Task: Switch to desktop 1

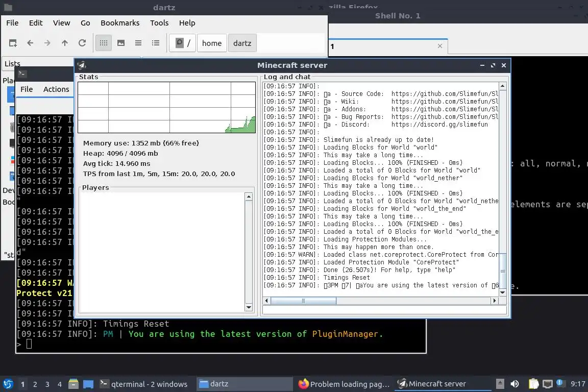Action: click(22, 384)
